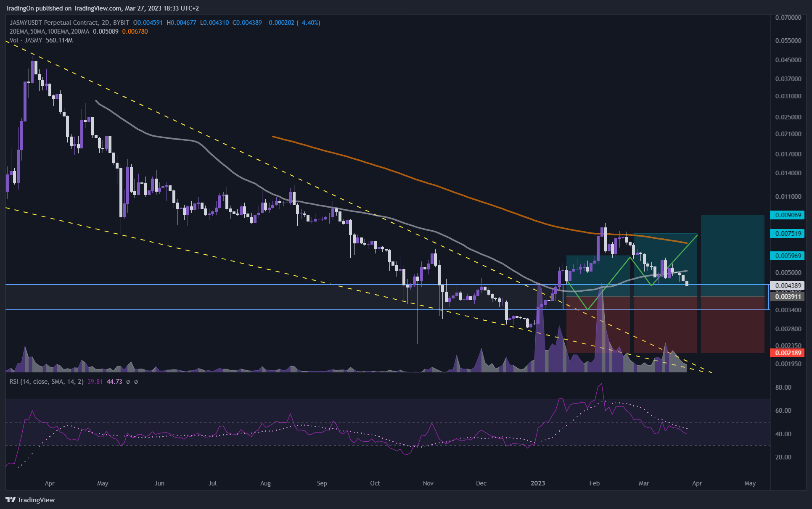812x509 pixels.
Task: Click the Nov label on time axis
Action: coord(428,483)
